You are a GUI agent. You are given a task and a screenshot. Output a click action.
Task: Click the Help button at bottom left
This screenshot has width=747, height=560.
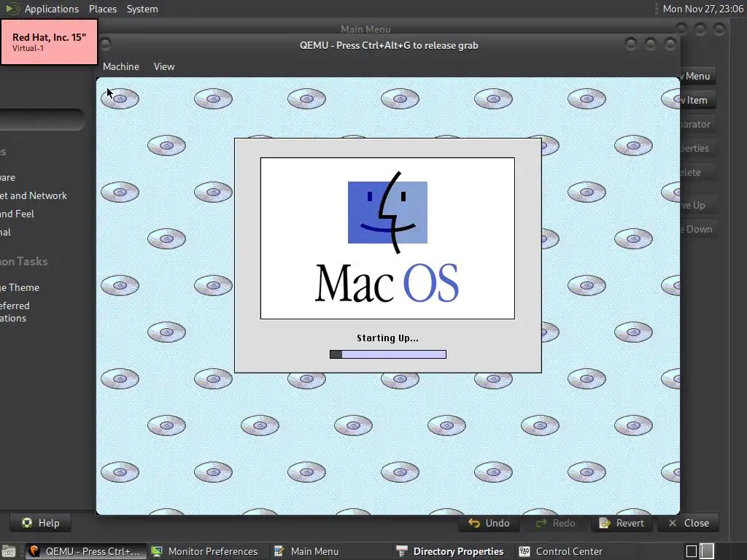pyautogui.click(x=41, y=523)
